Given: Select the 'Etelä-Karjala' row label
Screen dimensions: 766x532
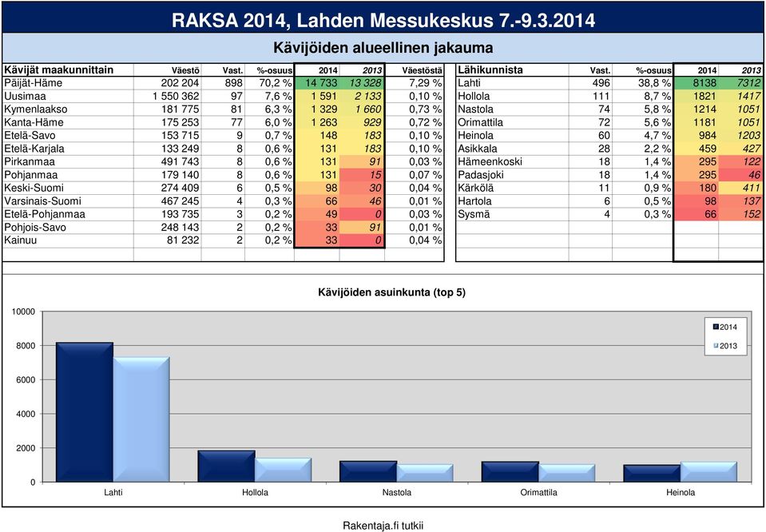Looking at the screenshot, I should [x=34, y=149].
